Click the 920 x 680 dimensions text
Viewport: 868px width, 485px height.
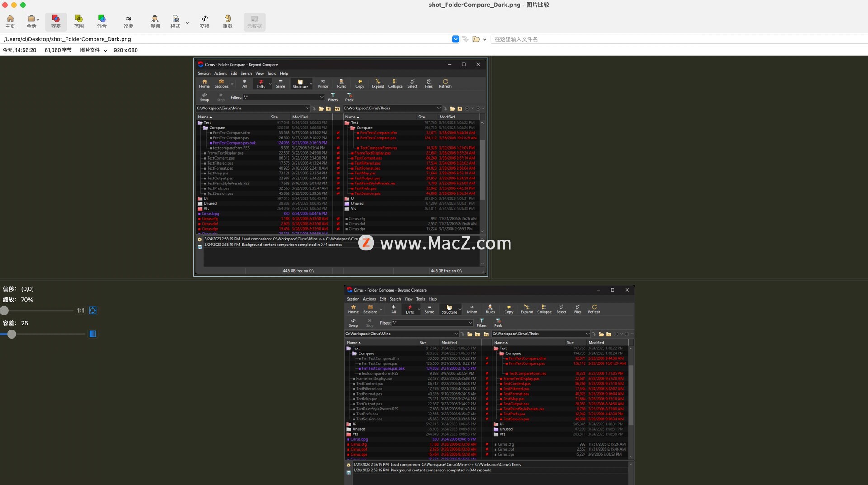pyautogui.click(x=126, y=50)
